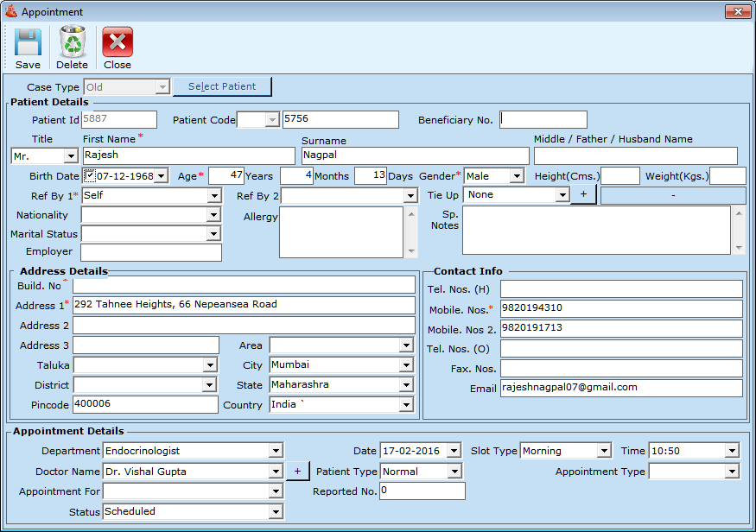Click the Appointment window title icon
The height and width of the screenshot is (532, 756).
click(10, 12)
